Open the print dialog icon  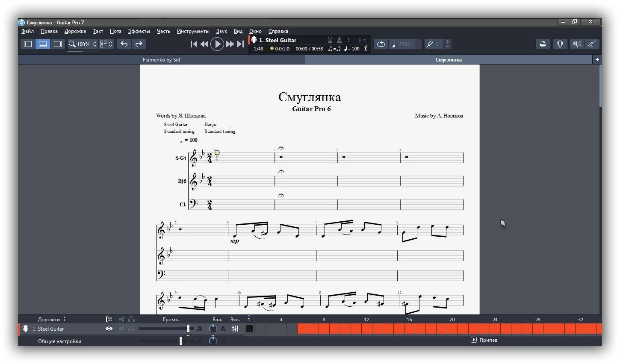point(543,44)
